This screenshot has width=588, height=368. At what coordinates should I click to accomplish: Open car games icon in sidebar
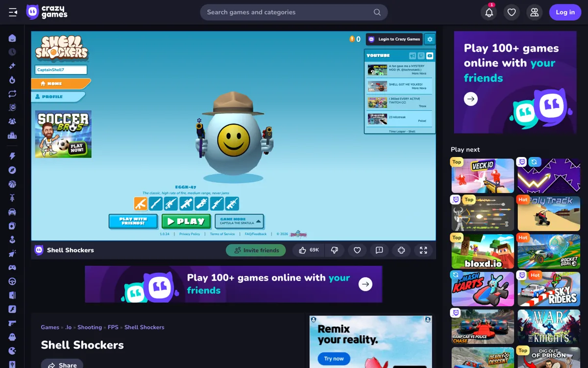[12, 212]
